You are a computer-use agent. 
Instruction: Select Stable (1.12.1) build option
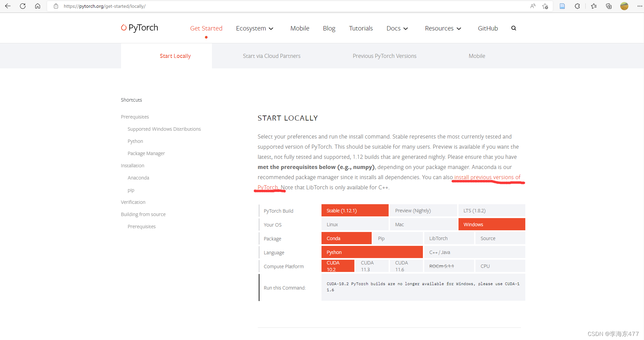point(355,210)
